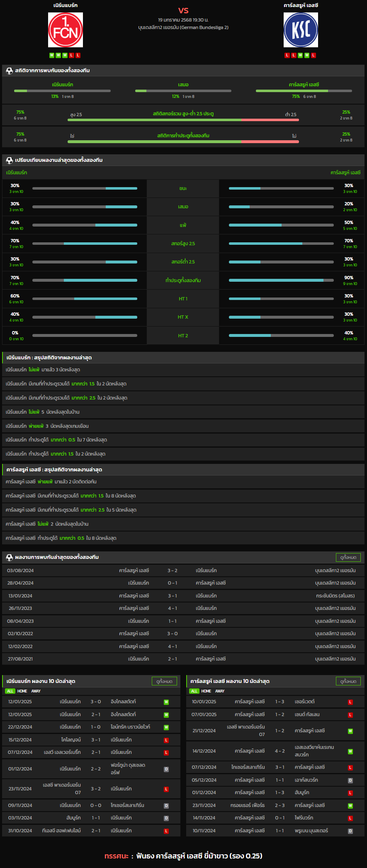367x868 pixels.
Task: Click the D badge in the 01/12/2024 2-2 row
Action: pyautogui.click(x=166, y=769)
